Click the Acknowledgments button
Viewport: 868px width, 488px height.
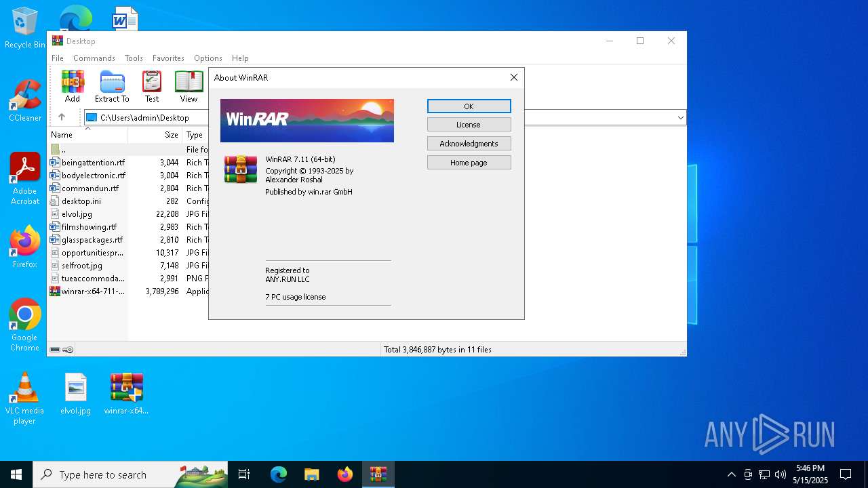[469, 144]
